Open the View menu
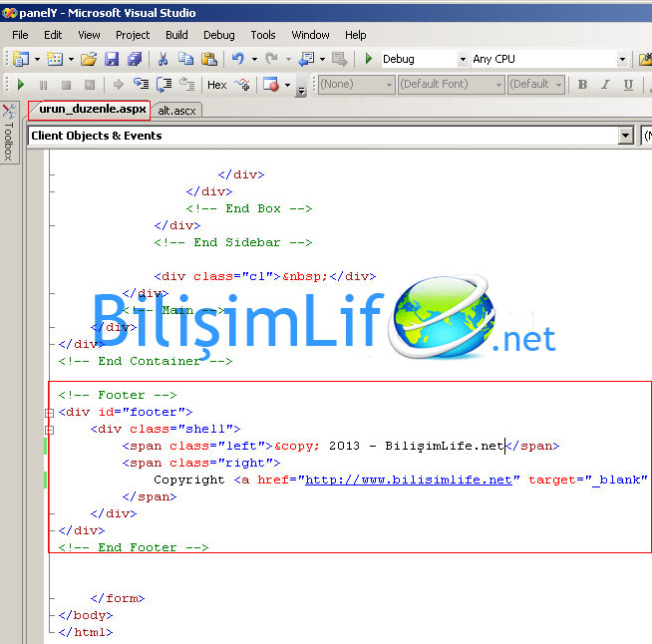Screen dimensions: 652x644 coord(89,35)
